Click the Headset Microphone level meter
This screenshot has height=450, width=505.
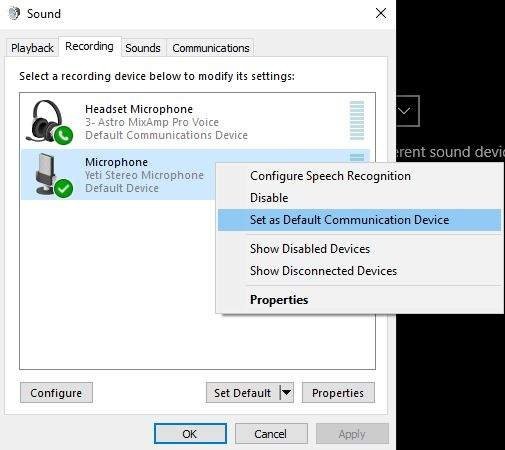357,121
